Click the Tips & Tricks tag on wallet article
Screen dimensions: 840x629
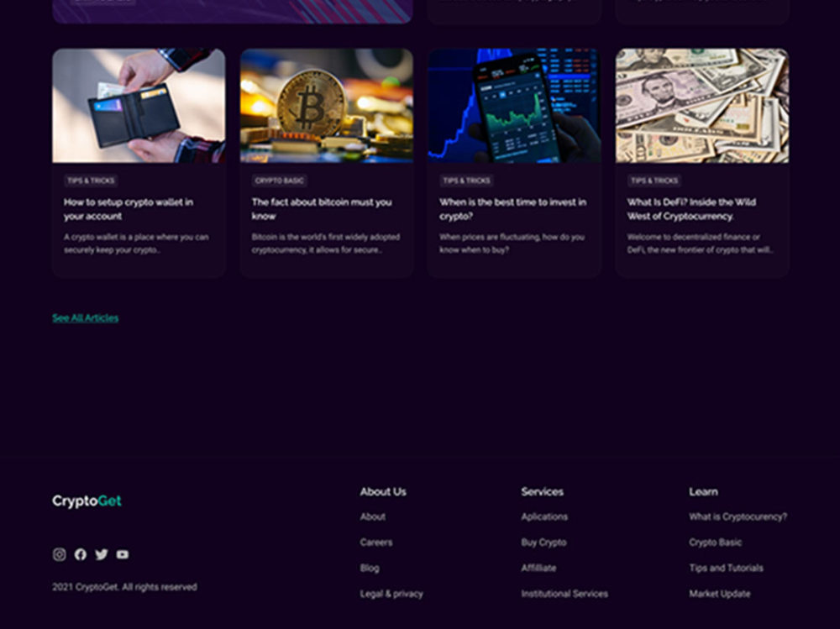pyautogui.click(x=91, y=181)
